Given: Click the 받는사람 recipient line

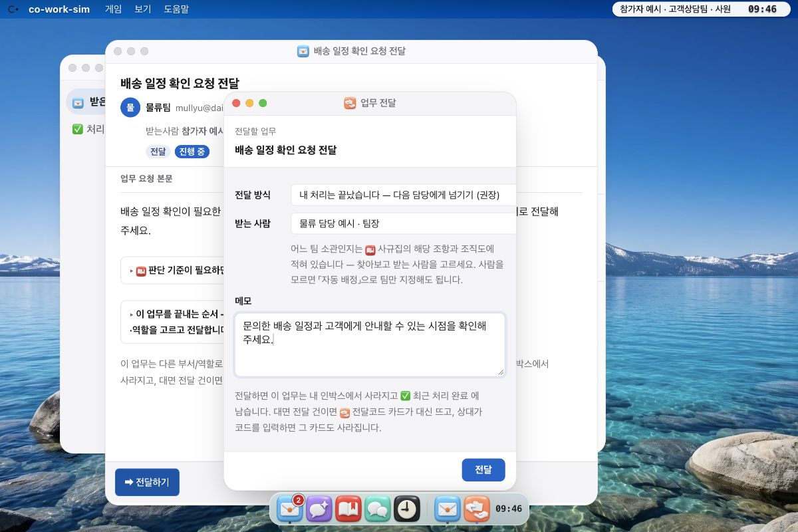Looking at the screenshot, I should pos(185,131).
